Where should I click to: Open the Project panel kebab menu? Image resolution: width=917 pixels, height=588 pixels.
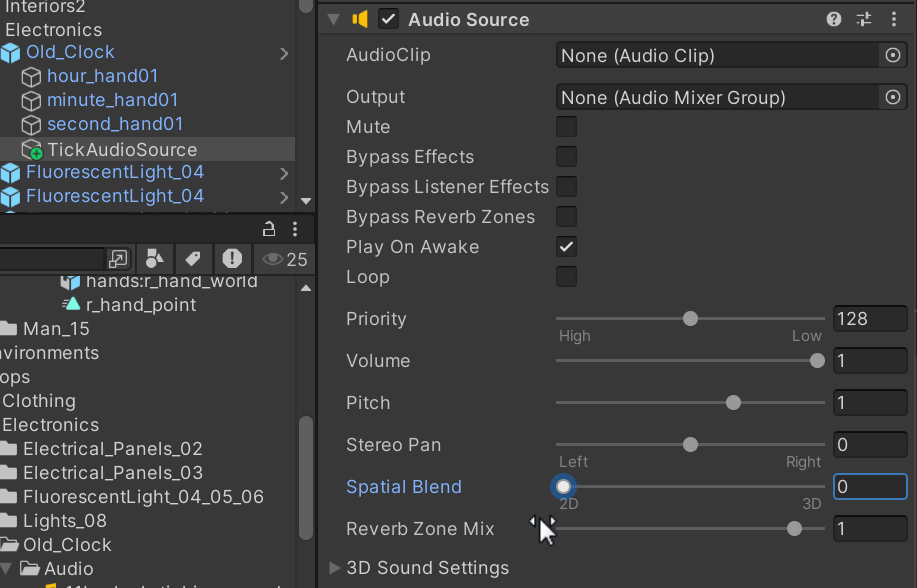click(x=295, y=229)
